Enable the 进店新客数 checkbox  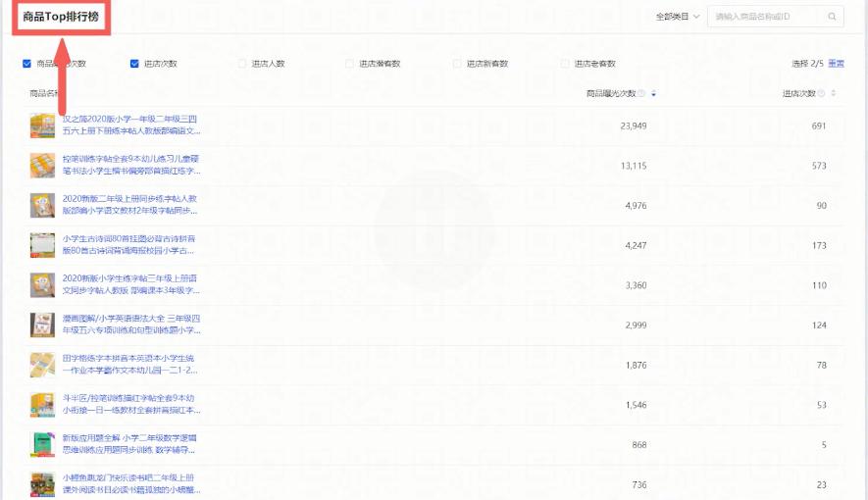click(457, 64)
